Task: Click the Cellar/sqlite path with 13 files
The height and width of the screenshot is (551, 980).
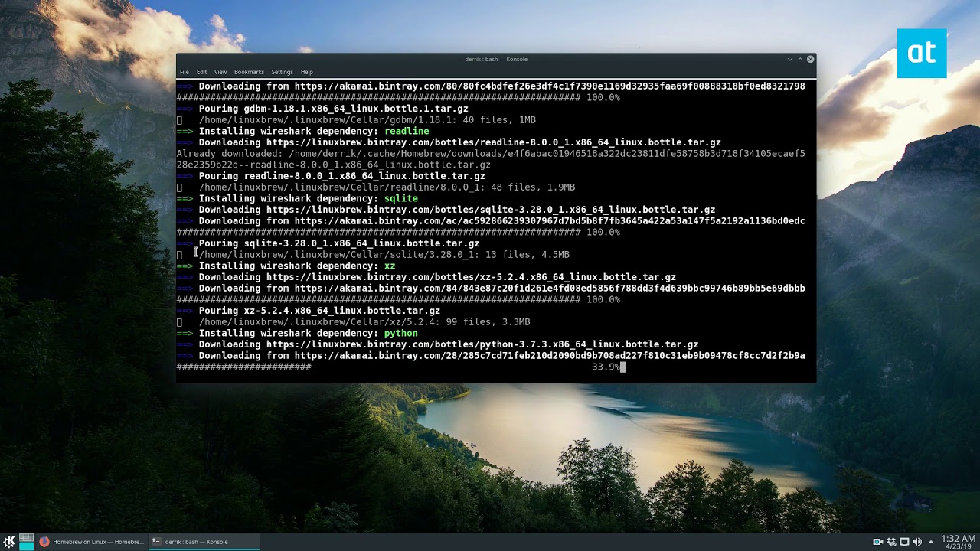Action: click(x=384, y=255)
